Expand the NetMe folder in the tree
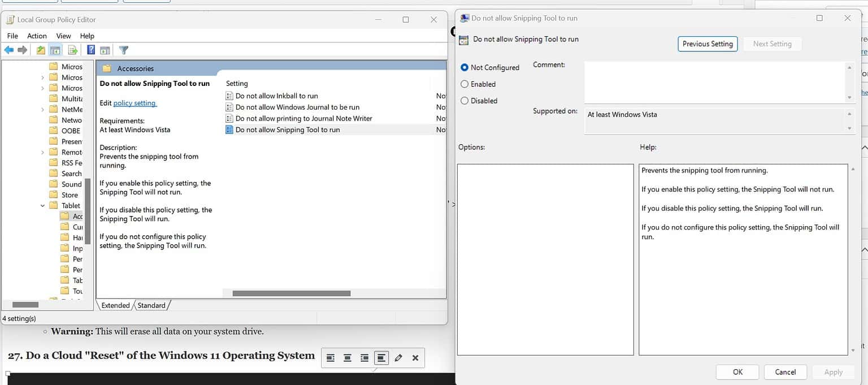This screenshot has width=868, height=385. [41, 109]
